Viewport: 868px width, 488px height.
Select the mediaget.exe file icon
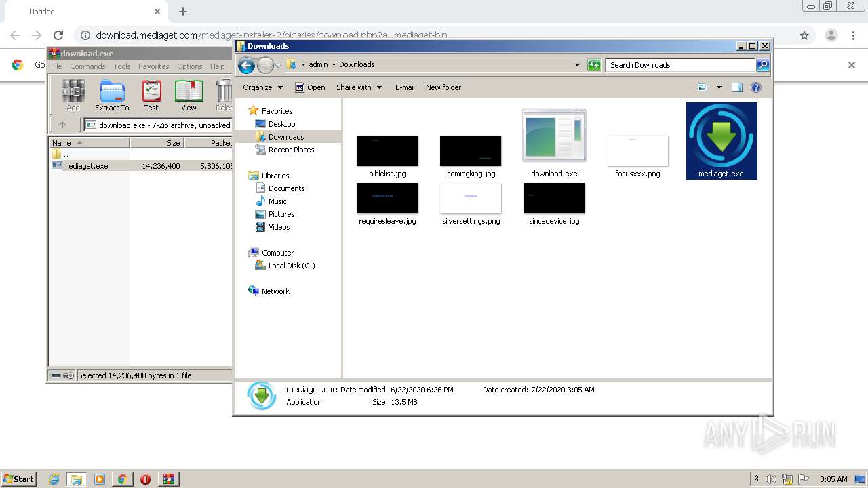[722, 141]
